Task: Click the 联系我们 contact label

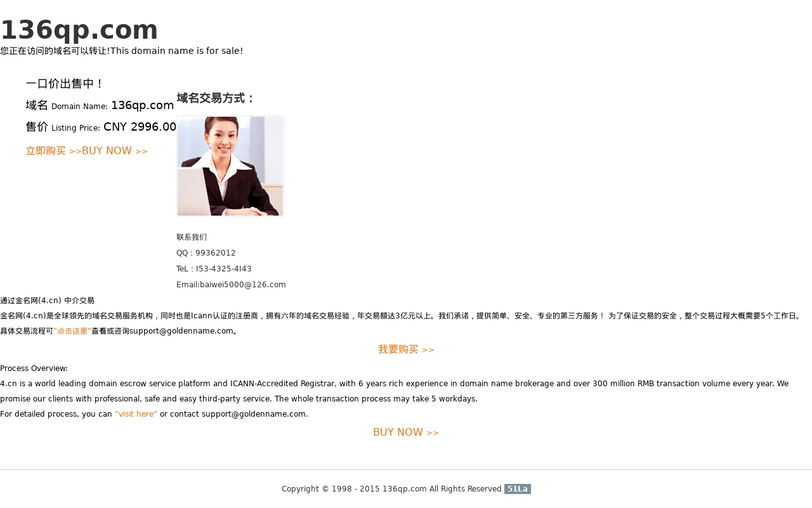Action: [192, 237]
